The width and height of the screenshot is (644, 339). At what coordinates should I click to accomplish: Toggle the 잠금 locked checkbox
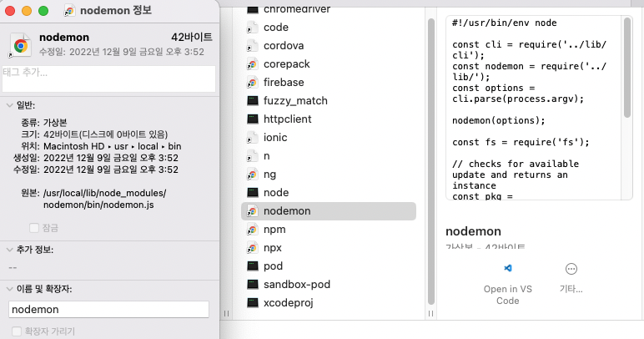[x=34, y=228]
